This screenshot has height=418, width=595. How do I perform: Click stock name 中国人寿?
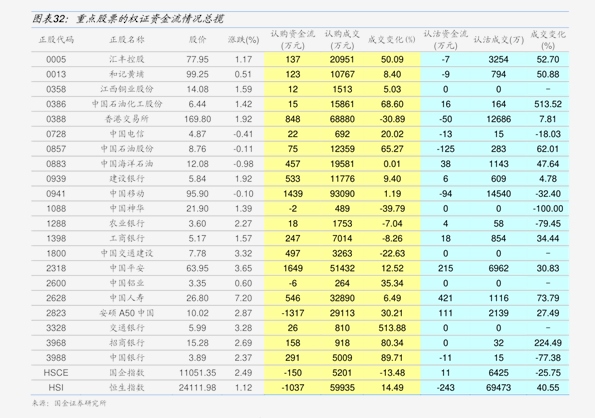click(x=127, y=298)
